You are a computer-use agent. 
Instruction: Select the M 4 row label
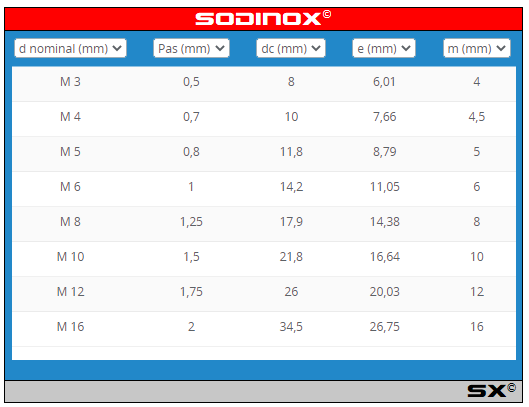pyautogui.click(x=70, y=117)
